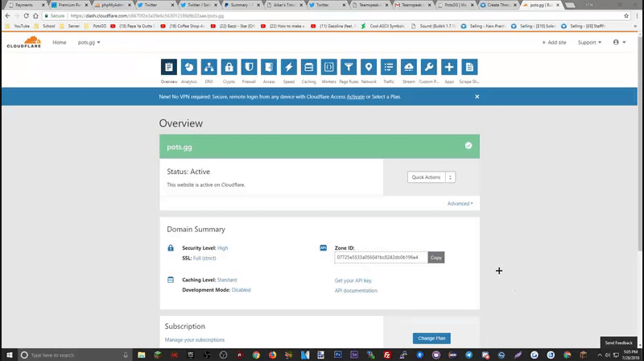Switch to the Payments browser tab
This screenshot has width=644, height=361.
tap(26, 5)
